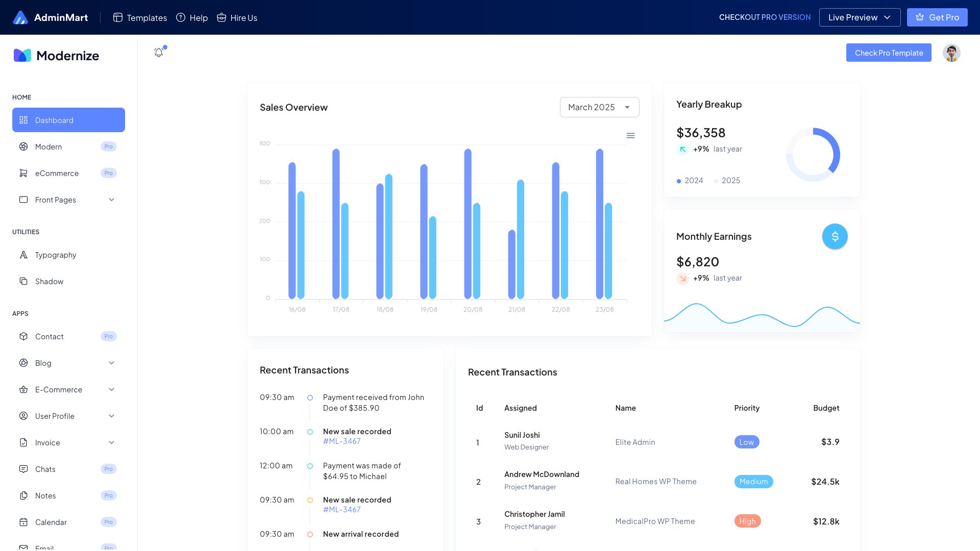This screenshot has height=551, width=980.
Task: Open the Live Preview dropdown
Action: (859, 17)
